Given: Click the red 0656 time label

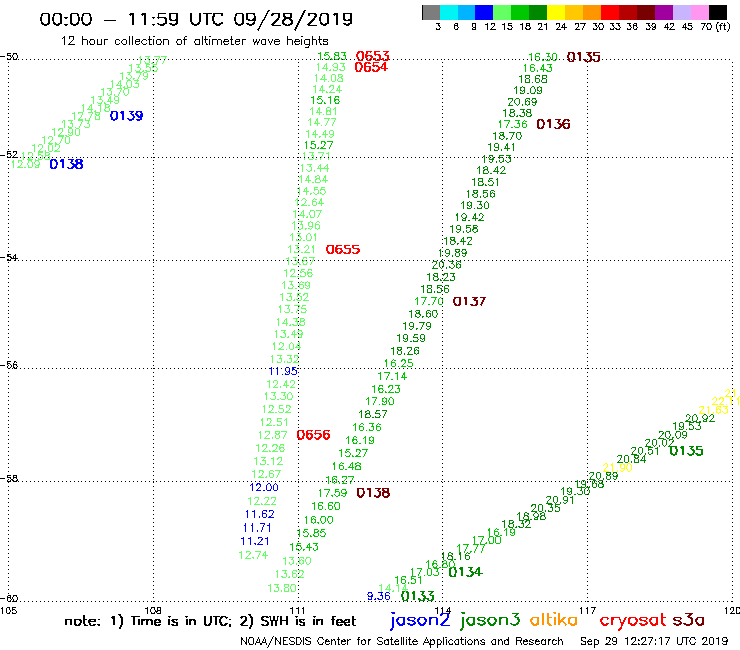Looking at the screenshot, I should coord(313,435).
